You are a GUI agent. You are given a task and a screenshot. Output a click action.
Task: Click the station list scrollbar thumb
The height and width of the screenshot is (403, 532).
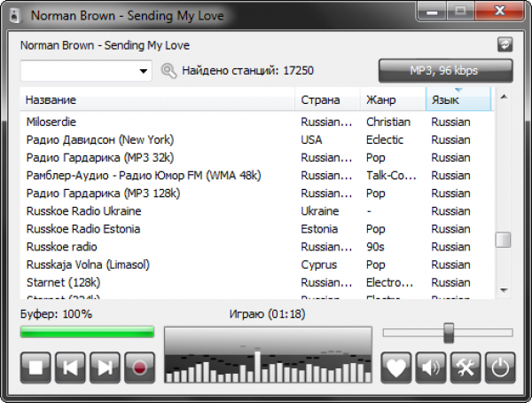click(x=503, y=240)
